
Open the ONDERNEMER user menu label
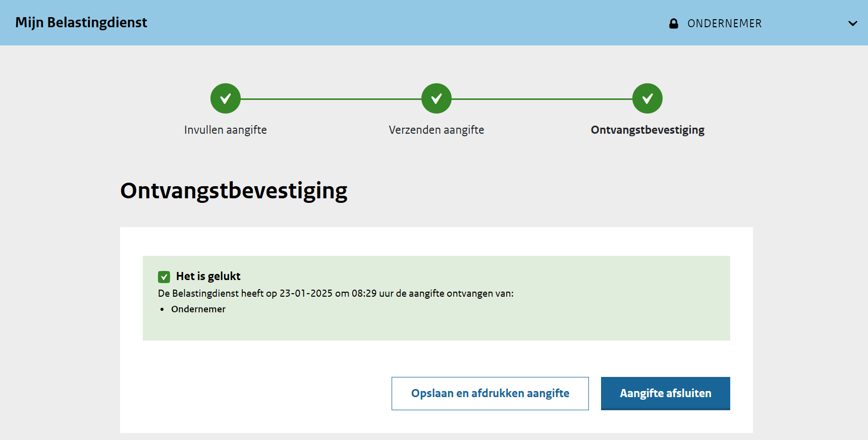click(724, 24)
